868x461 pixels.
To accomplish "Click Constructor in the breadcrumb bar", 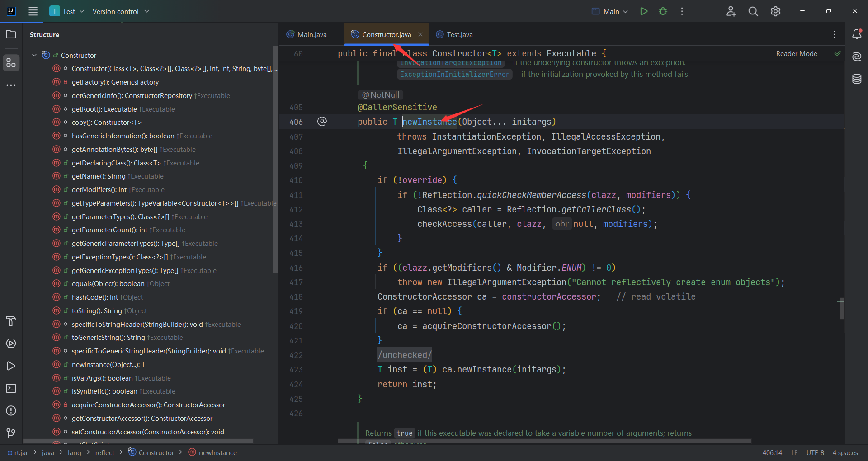I will [151, 452].
